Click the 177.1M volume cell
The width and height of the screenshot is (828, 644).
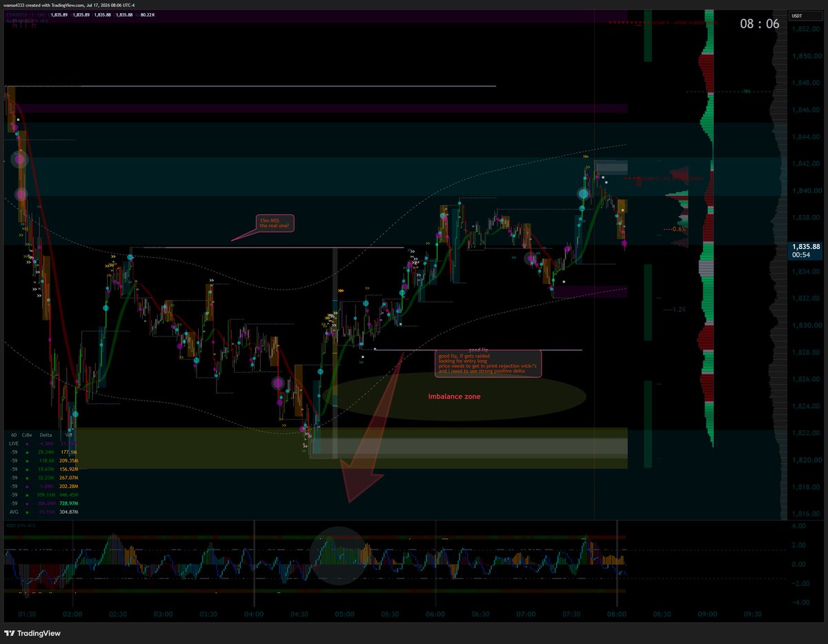[x=70, y=453]
